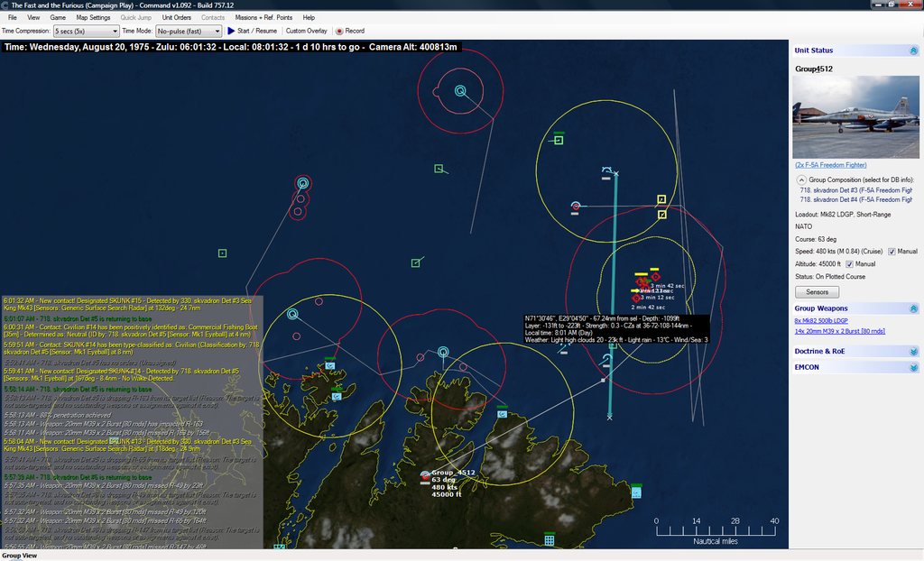This screenshot has height=561, width=924.
Task: Expand the Doctrine & RoE section
Action: [x=913, y=351]
